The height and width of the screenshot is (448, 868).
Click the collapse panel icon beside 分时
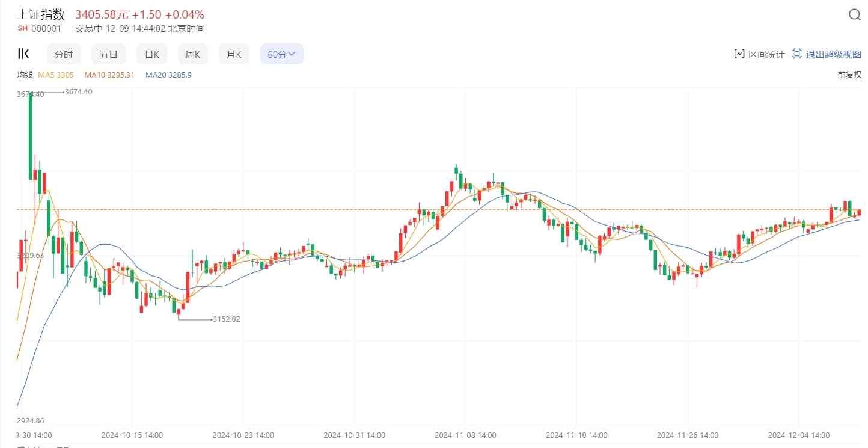tap(23, 54)
